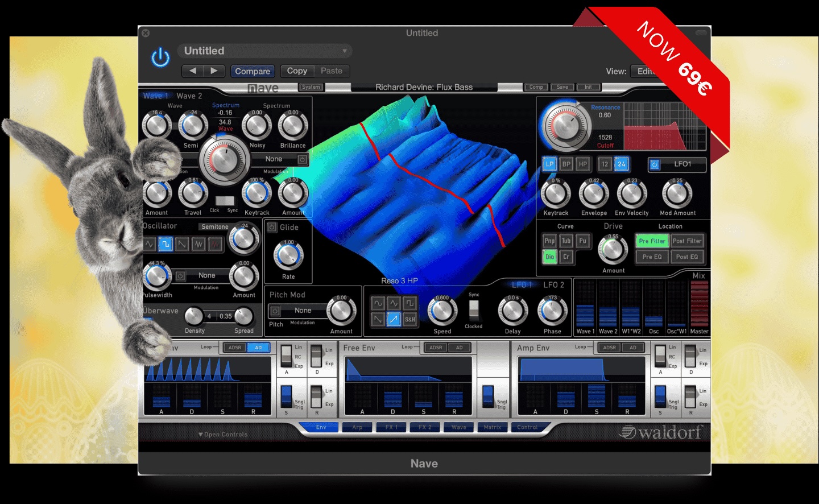
Task: Enable the BP filter type
Action: 566,164
